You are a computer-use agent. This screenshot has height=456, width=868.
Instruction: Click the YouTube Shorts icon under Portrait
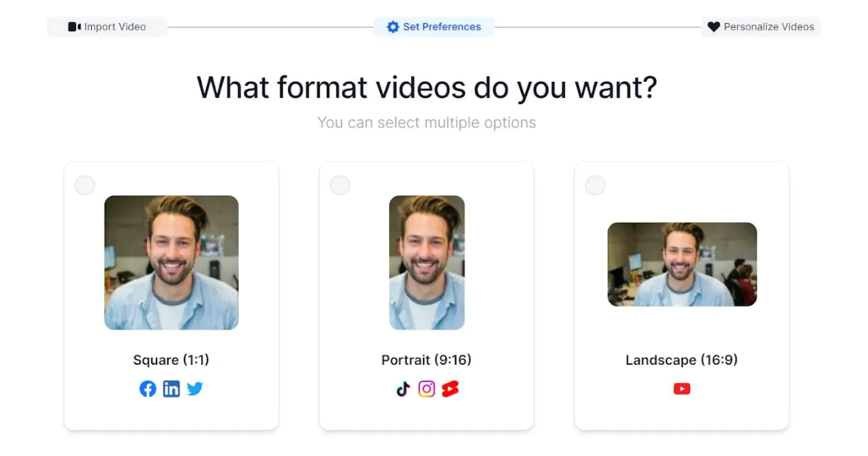tap(451, 389)
